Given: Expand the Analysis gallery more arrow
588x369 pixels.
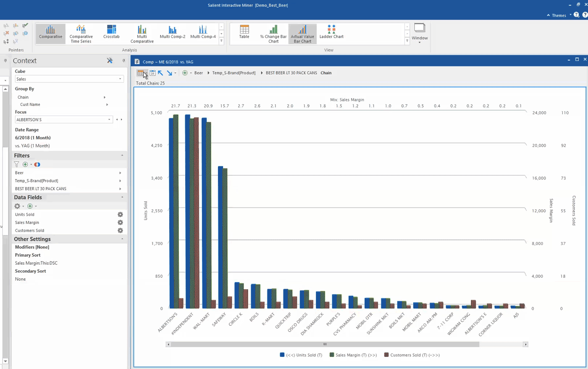Looking at the screenshot, I should tap(221, 41).
